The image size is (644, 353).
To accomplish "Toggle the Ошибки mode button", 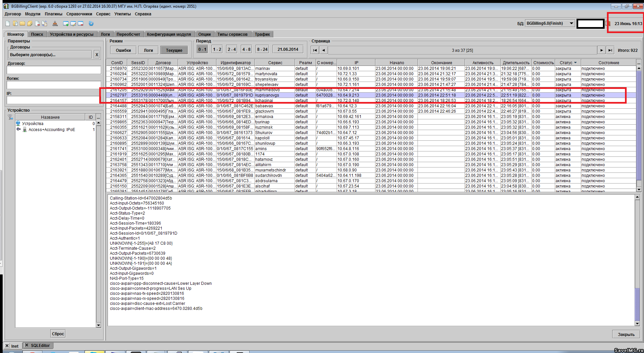I will pos(123,50).
